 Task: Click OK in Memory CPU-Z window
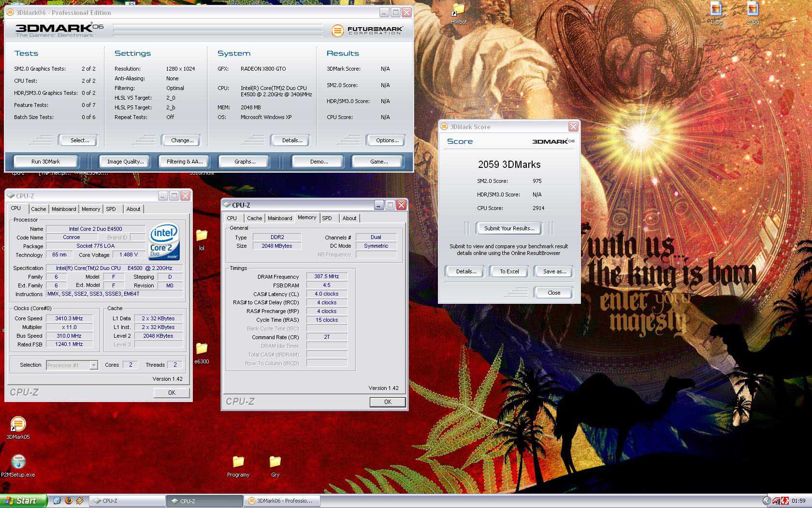coord(388,402)
